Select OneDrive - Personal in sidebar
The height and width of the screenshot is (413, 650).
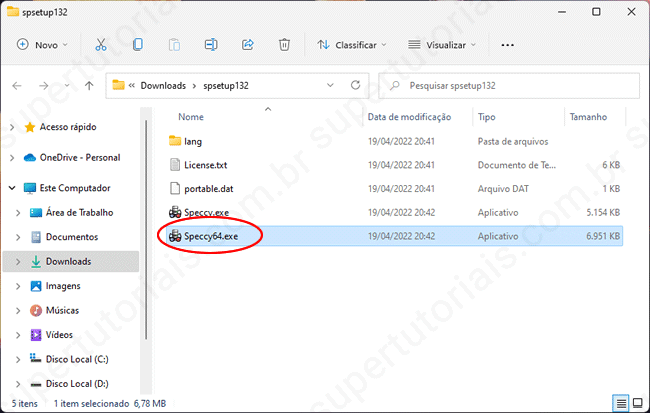pyautogui.click(x=80, y=158)
